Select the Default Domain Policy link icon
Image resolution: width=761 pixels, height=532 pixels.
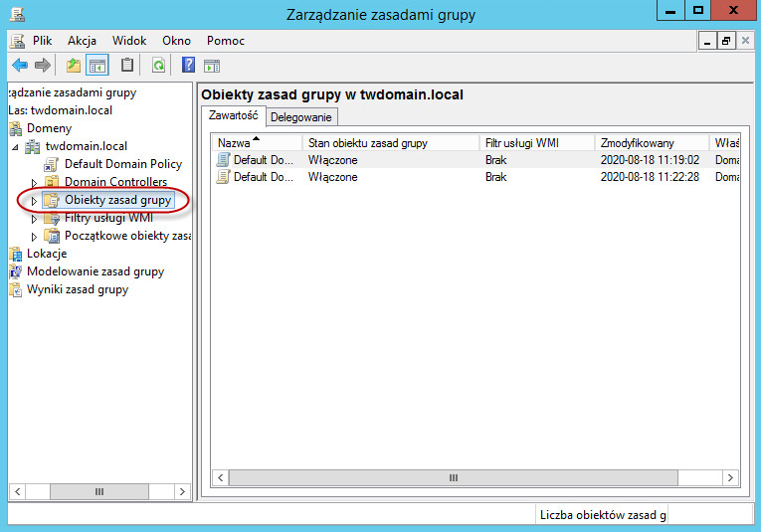[x=53, y=164]
